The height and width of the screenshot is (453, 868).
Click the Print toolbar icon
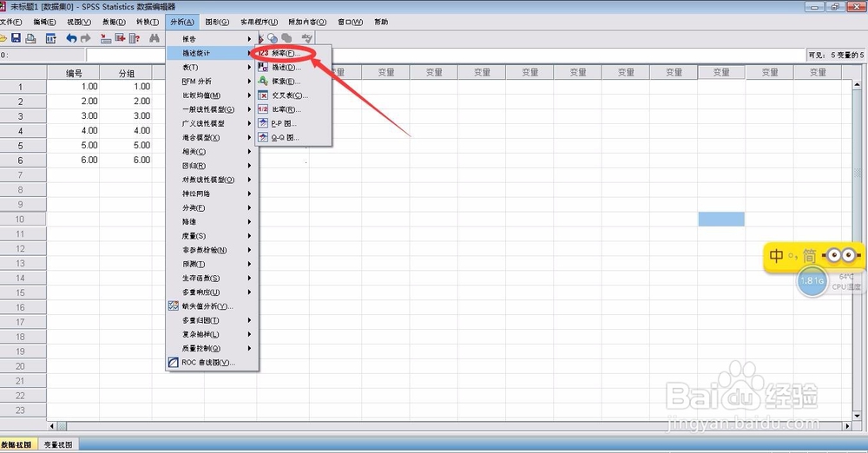coord(31,37)
